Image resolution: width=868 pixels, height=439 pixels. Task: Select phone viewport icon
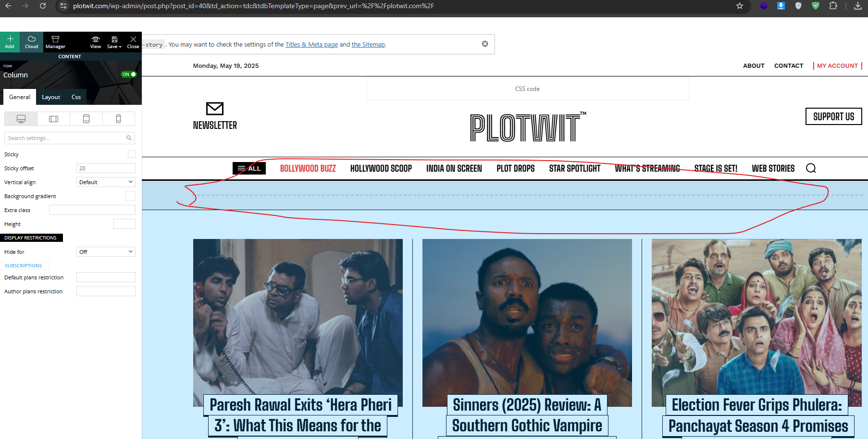(118, 119)
